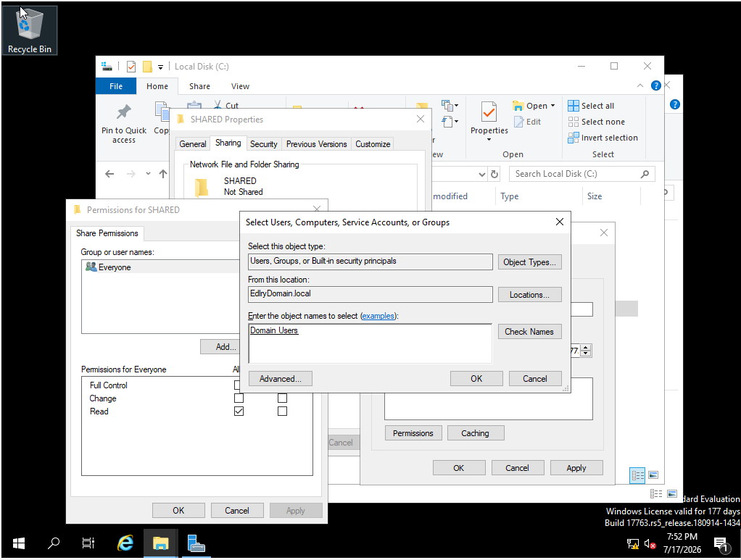This screenshot has width=741, height=560.
Task: Select Everyone in Group or user names
Action: (x=161, y=267)
